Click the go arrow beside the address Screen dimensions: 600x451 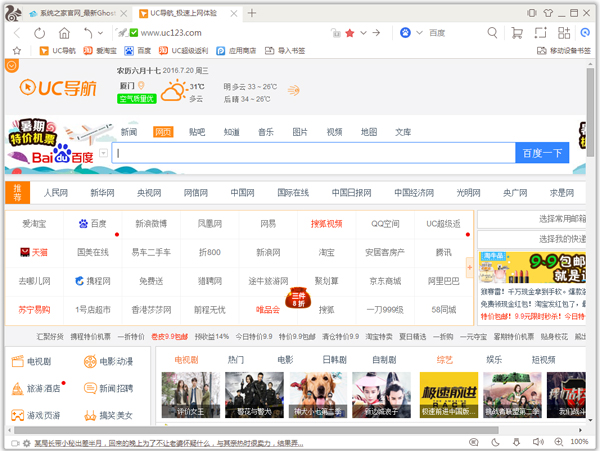376,33
